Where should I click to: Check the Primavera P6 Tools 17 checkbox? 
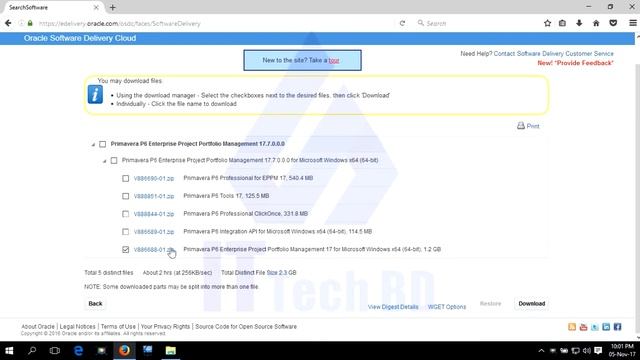coord(125,196)
